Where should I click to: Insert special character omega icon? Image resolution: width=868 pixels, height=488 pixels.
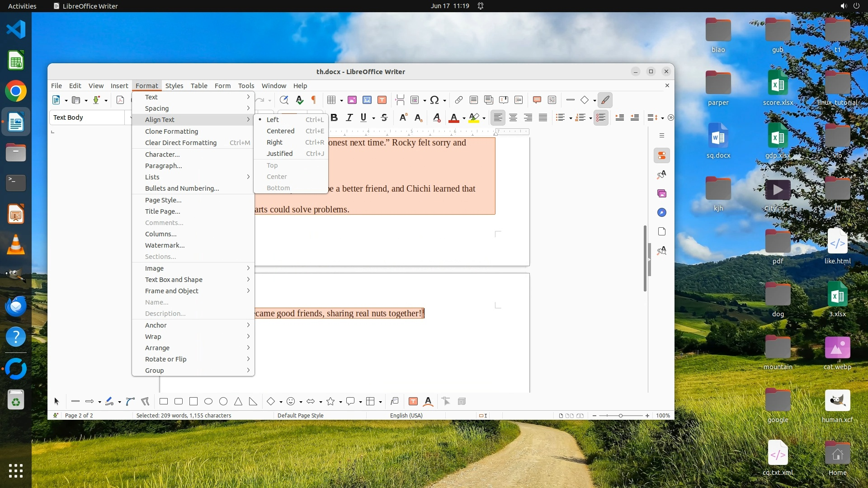tap(434, 100)
